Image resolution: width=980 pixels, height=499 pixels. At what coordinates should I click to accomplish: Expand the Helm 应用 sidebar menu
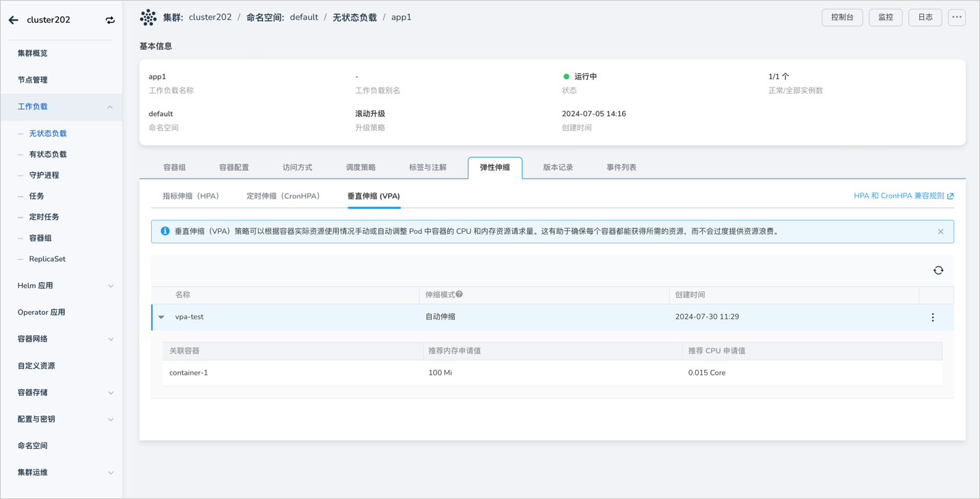coord(111,286)
